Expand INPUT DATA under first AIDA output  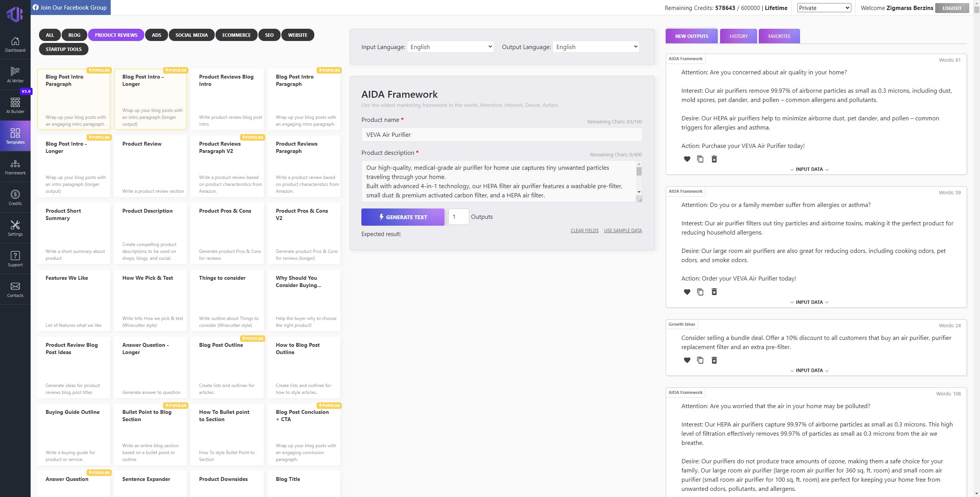tap(809, 169)
